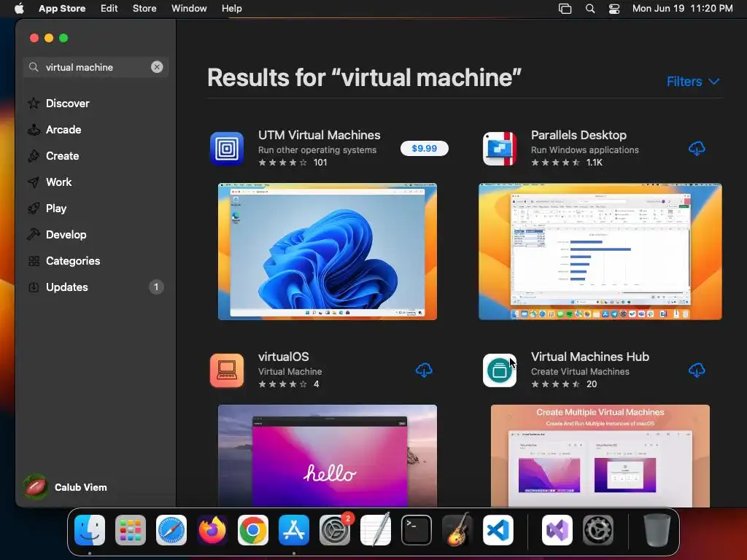Open the Help menu

[x=231, y=9]
